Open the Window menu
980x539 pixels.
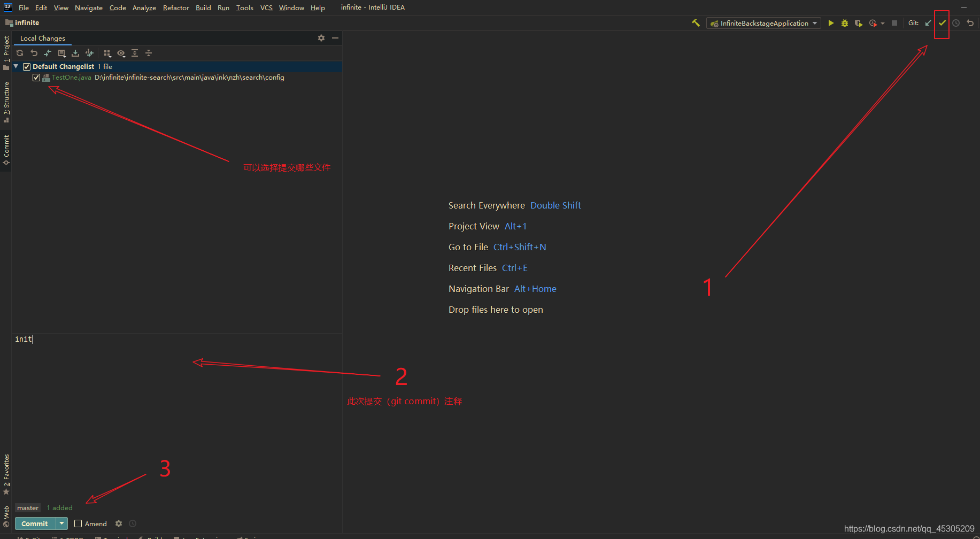(291, 7)
